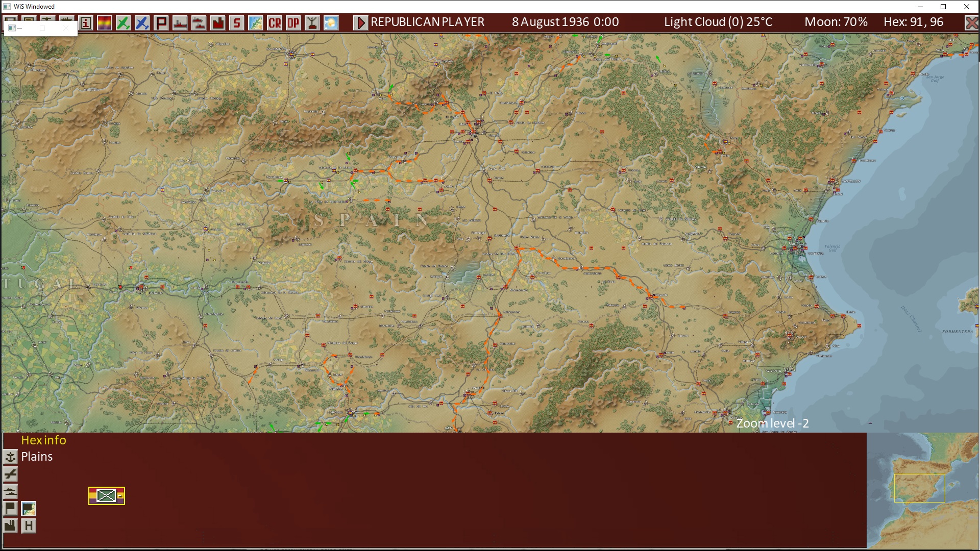Screen dimensions: 980x551
Task: Open the red factory production icon
Action: pyautogui.click(x=218, y=23)
